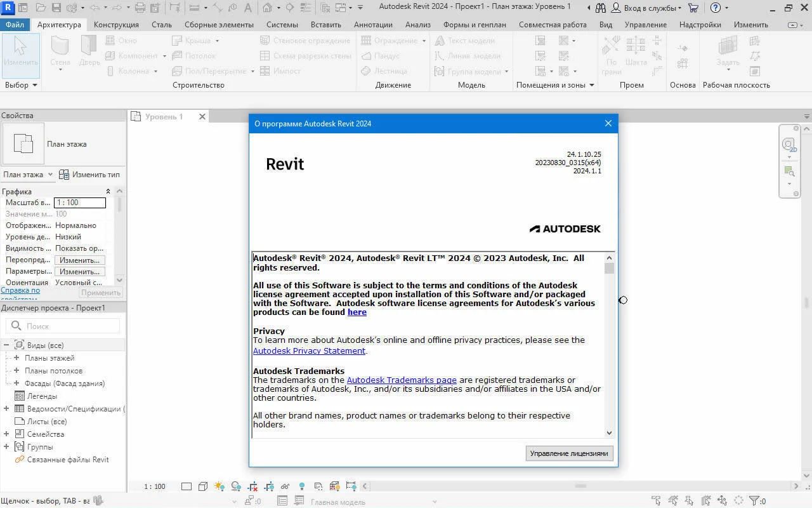Select the Wall (Стена) tool in ribbon

coord(60,54)
